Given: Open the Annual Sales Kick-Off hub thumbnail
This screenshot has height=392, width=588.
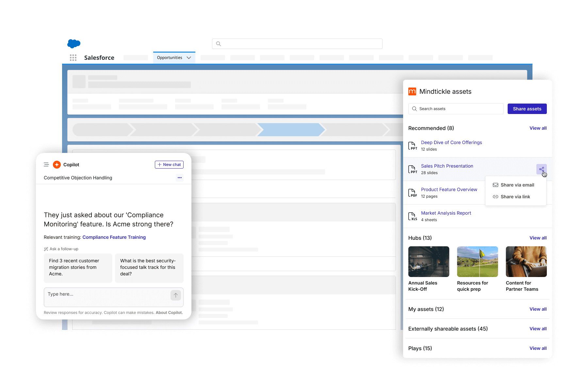Looking at the screenshot, I should coord(428,261).
